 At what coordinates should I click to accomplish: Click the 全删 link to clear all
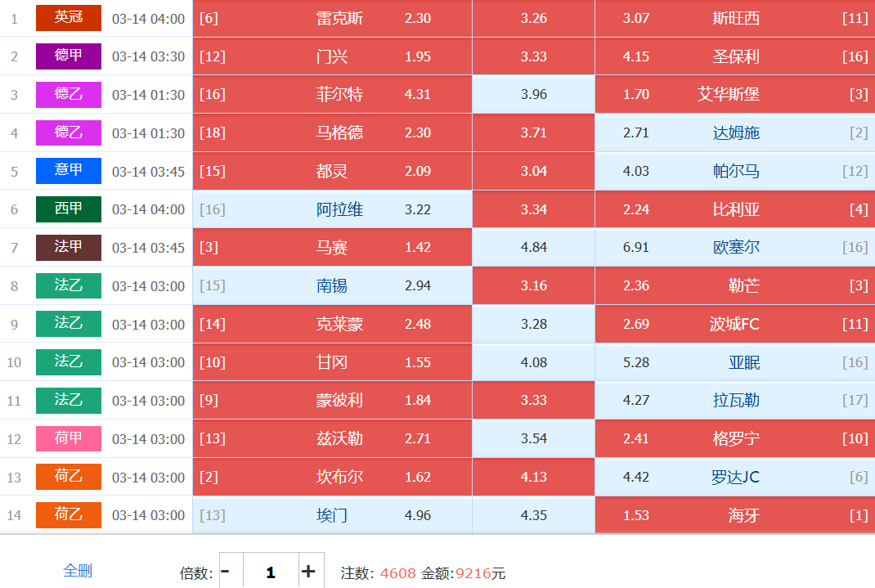click(78, 571)
